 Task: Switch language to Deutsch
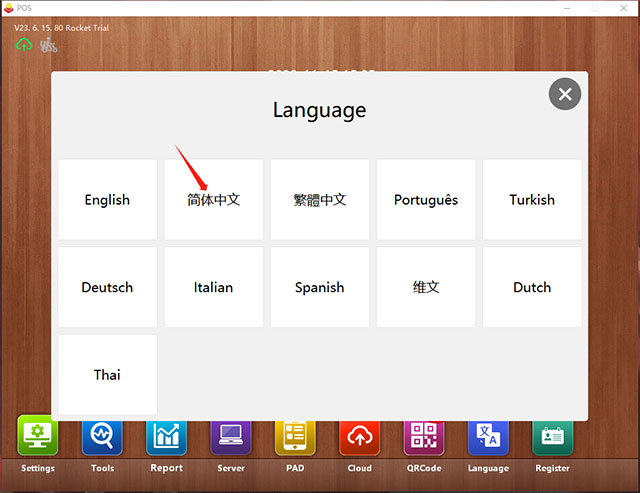tap(107, 287)
